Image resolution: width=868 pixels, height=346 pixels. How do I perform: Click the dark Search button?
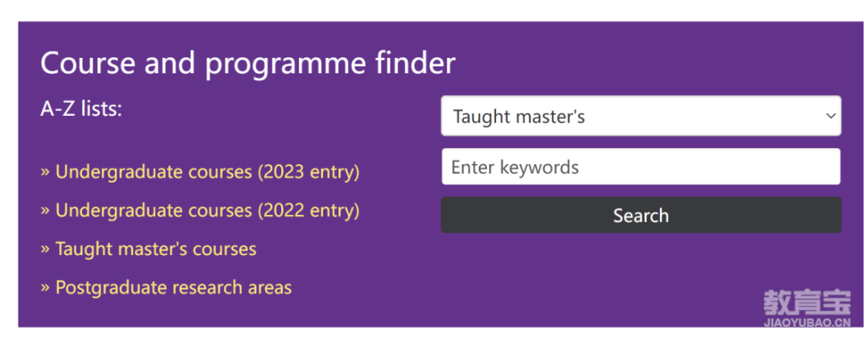[641, 215]
